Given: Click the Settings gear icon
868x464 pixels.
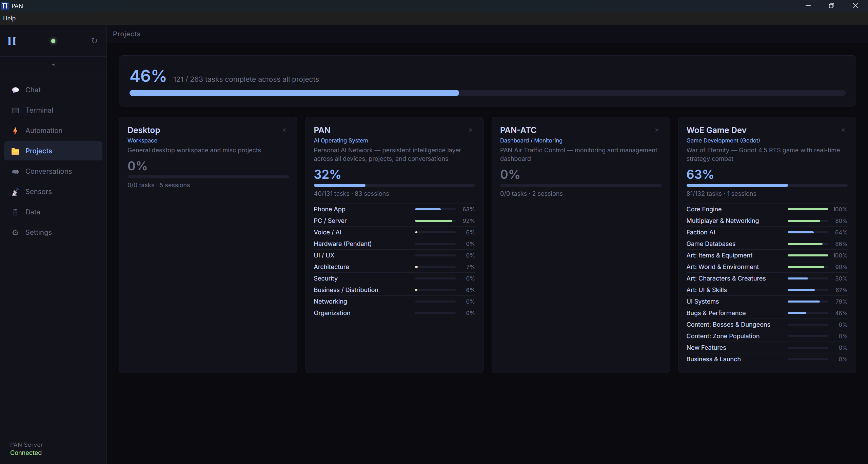Looking at the screenshot, I should click(x=15, y=232).
